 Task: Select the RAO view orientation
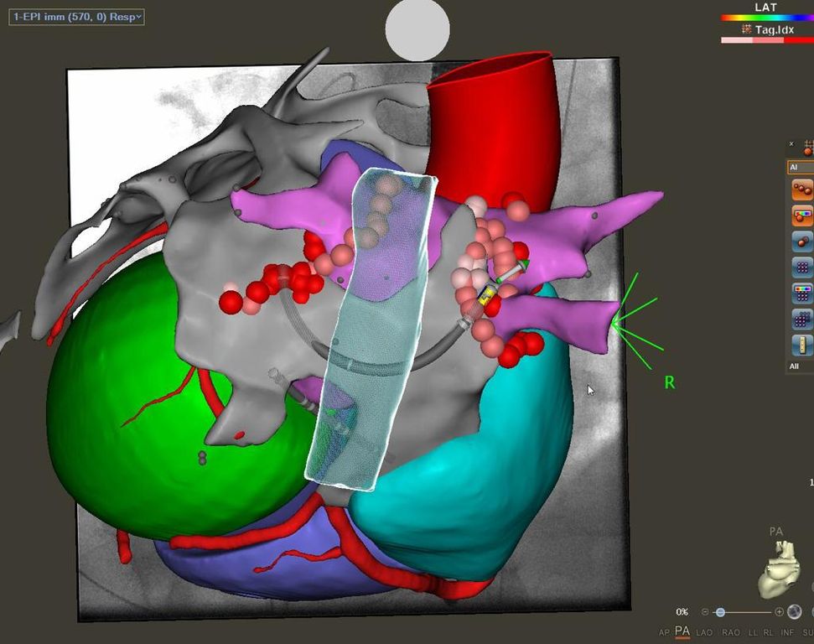731,632
